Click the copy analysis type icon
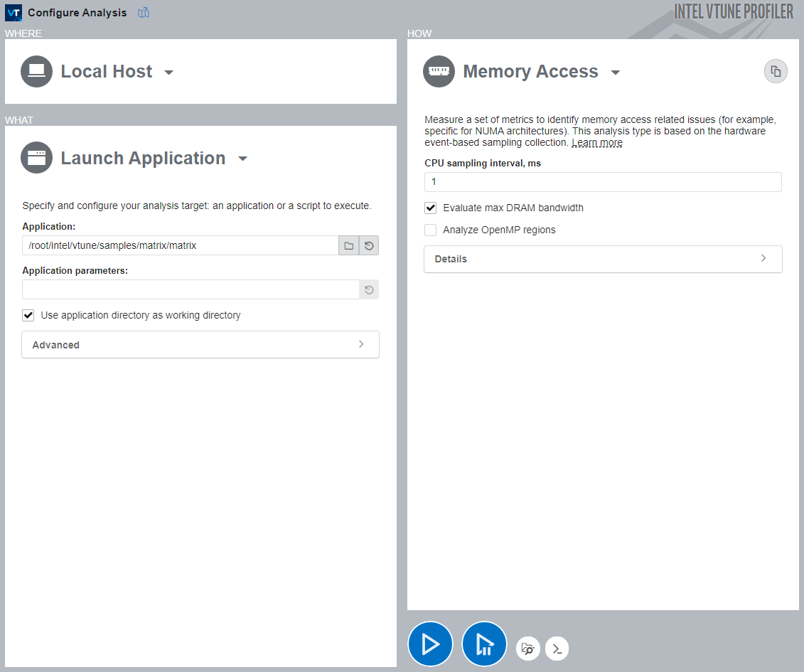Viewport: 804px width, 672px height. click(x=776, y=72)
